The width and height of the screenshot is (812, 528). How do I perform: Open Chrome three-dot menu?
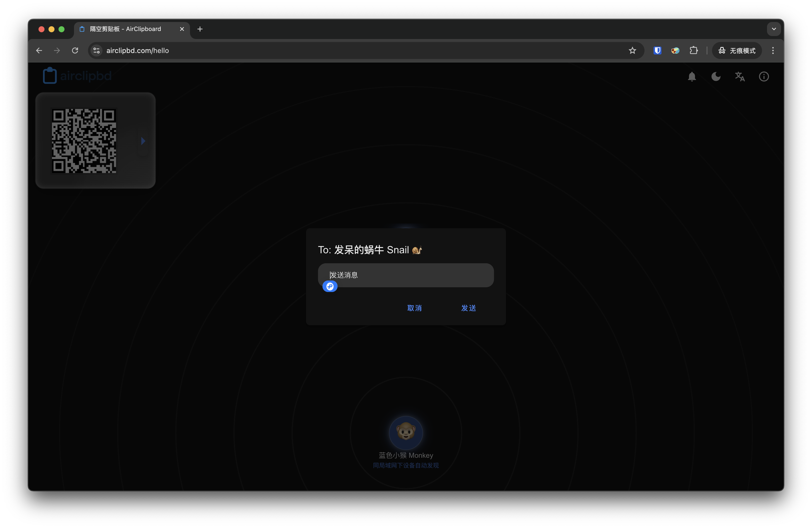click(773, 50)
